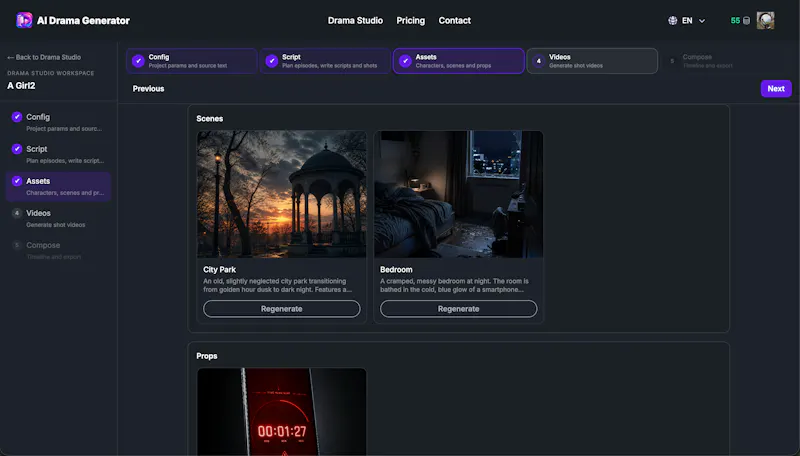Open the Contact page
The height and width of the screenshot is (456, 800).
(455, 20)
